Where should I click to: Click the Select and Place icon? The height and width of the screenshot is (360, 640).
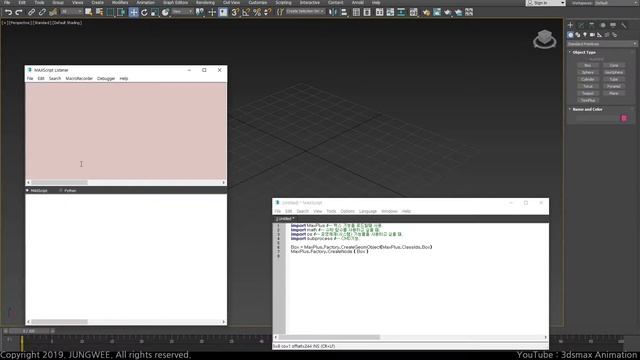[x=165, y=12]
